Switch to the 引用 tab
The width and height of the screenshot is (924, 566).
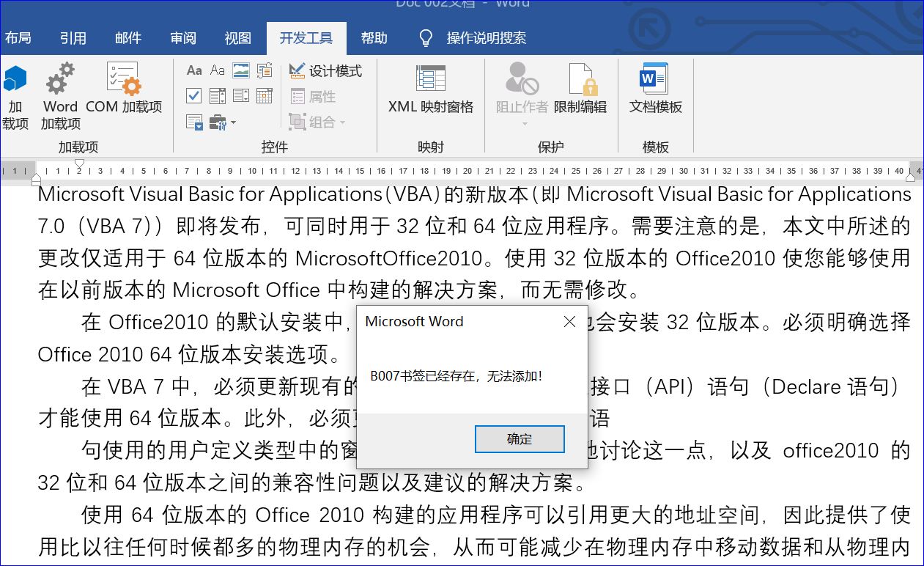pyautogui.click(x=73, y=38)
